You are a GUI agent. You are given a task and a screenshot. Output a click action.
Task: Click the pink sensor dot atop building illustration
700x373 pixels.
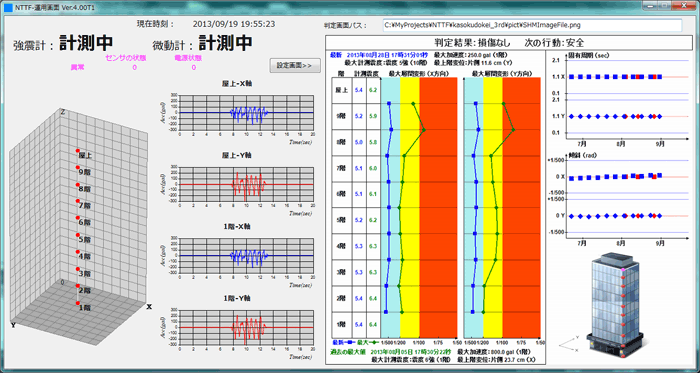click(x=623, y=270)
